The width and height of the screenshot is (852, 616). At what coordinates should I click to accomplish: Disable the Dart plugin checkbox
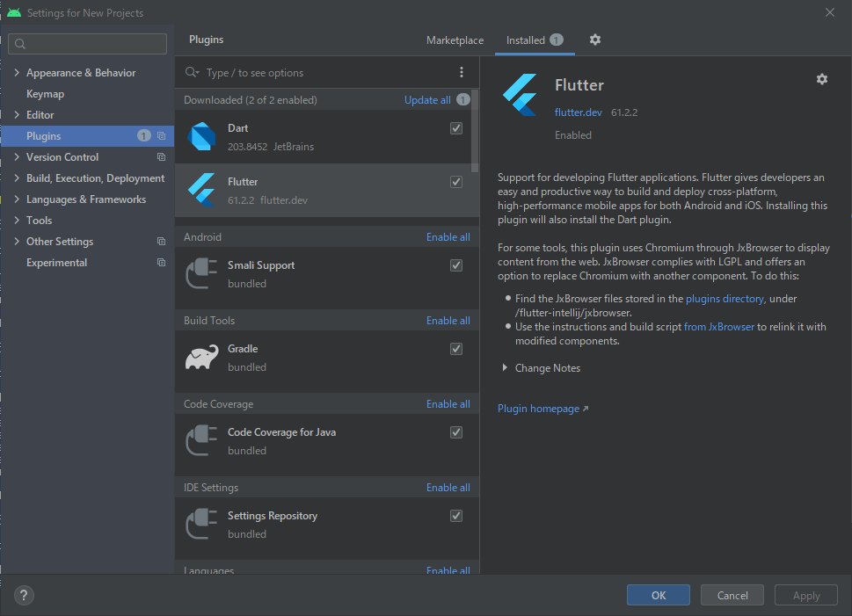coord(456,128)
